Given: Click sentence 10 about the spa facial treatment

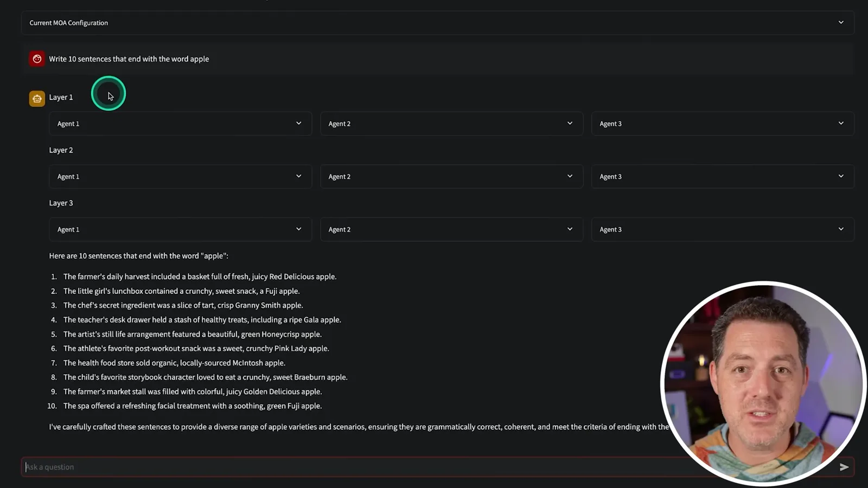Looking at the screenshot, I should [x=193, y=406].
